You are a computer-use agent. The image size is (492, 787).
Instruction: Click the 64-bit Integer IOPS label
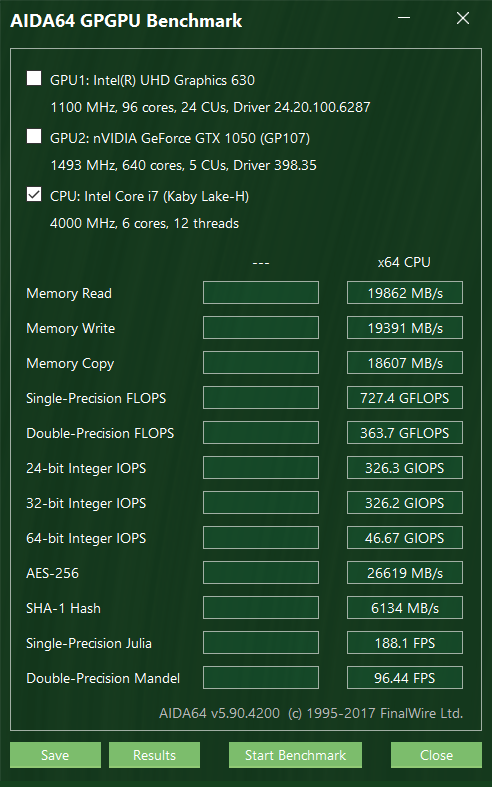86,539
